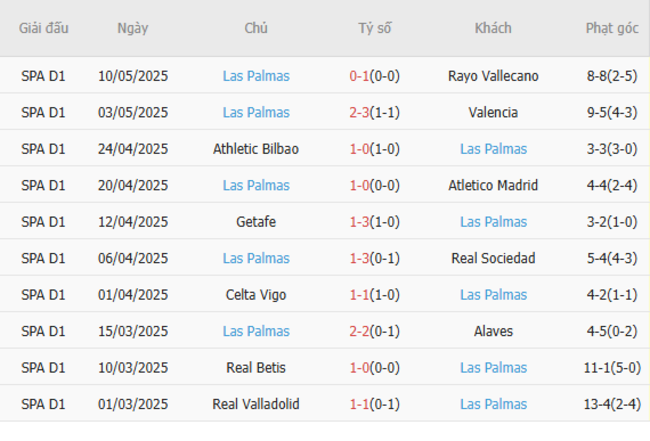The image size is (650, 441).
Task: Click the Ngày column header
Action: tap(133, 28)
